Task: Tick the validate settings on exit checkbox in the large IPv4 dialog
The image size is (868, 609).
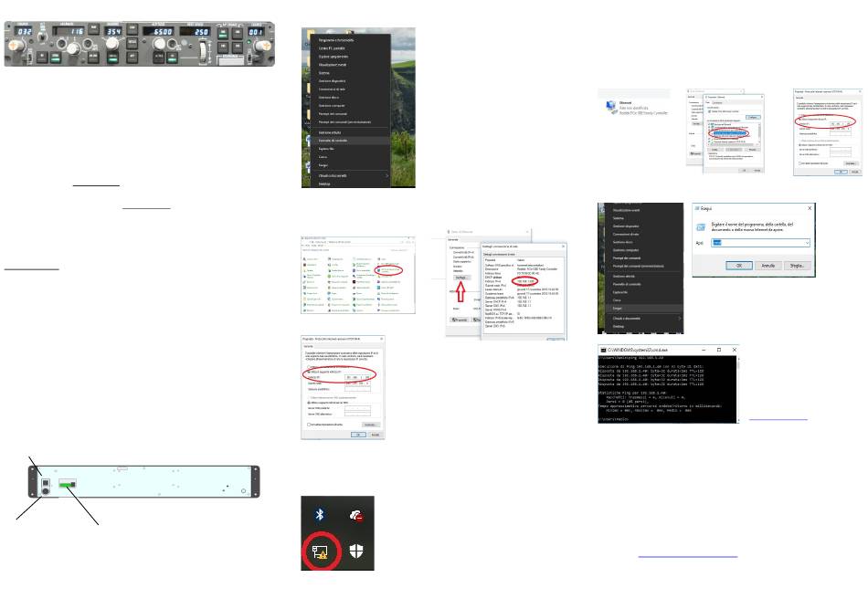Action: pyautogui.click(x=309, y=425)
